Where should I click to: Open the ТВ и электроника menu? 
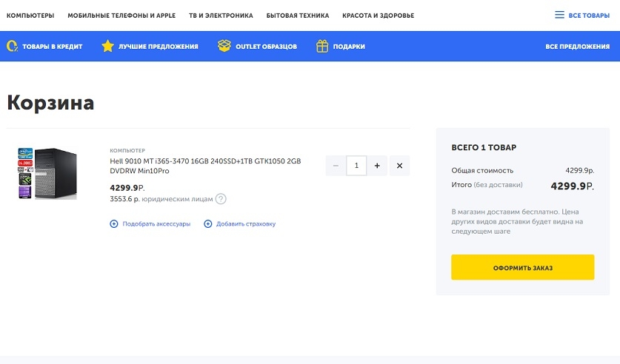pyautogui.click(x=221, y=16)
